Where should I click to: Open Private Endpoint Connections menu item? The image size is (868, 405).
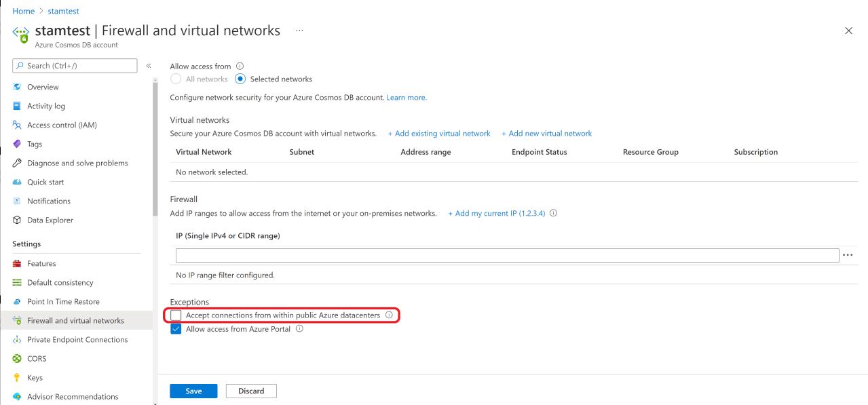point(77,339)
